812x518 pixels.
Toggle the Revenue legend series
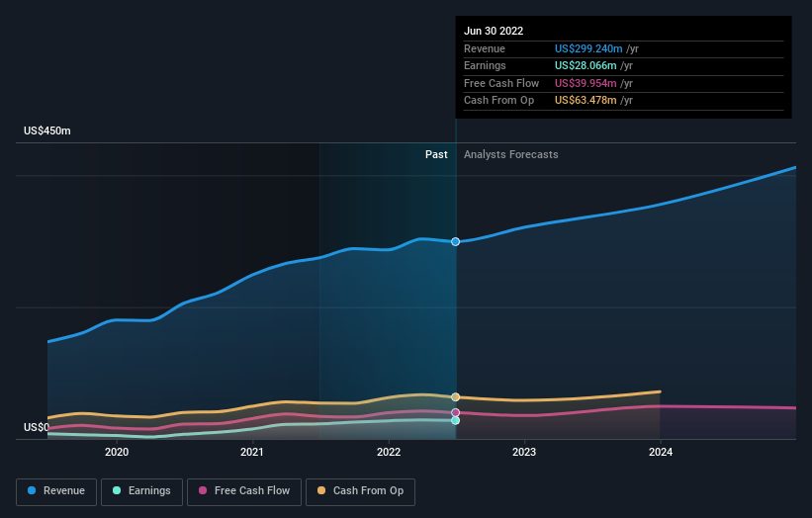pos(56,491)
